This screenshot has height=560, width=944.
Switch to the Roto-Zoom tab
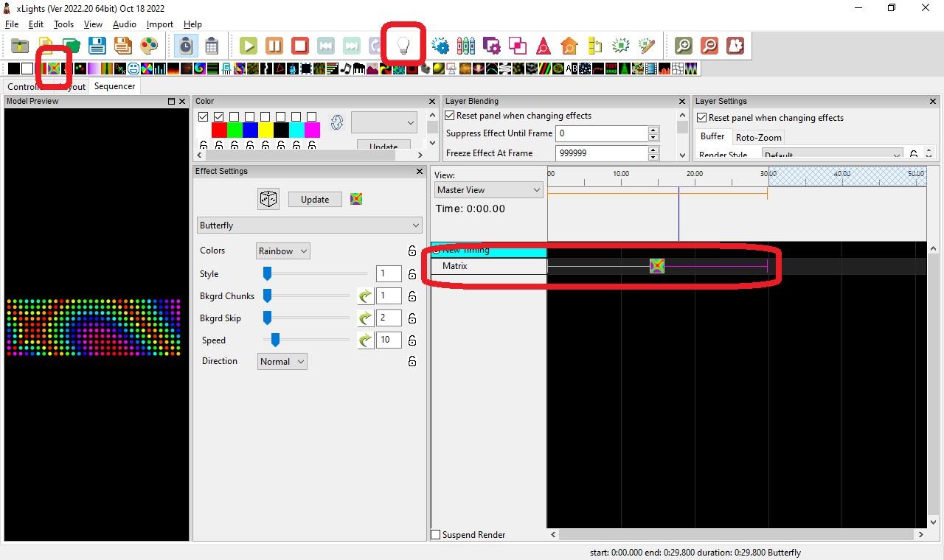[x=758, y=137]
